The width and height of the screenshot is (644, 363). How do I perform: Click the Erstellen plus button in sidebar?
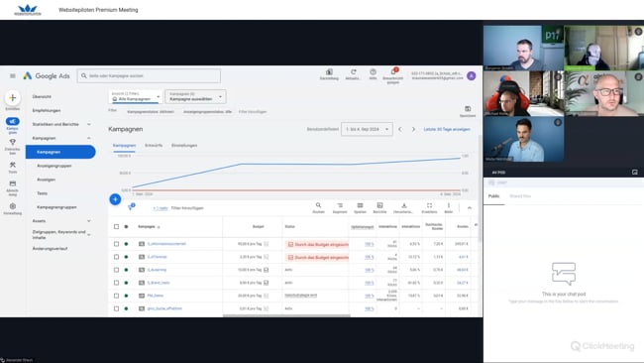tap(12, 98)
